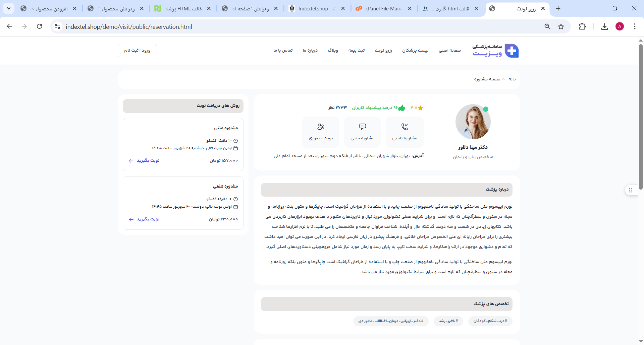Bookmark this page with the star icon
Viewport: 644px width, 345px height.
(561, 27)
